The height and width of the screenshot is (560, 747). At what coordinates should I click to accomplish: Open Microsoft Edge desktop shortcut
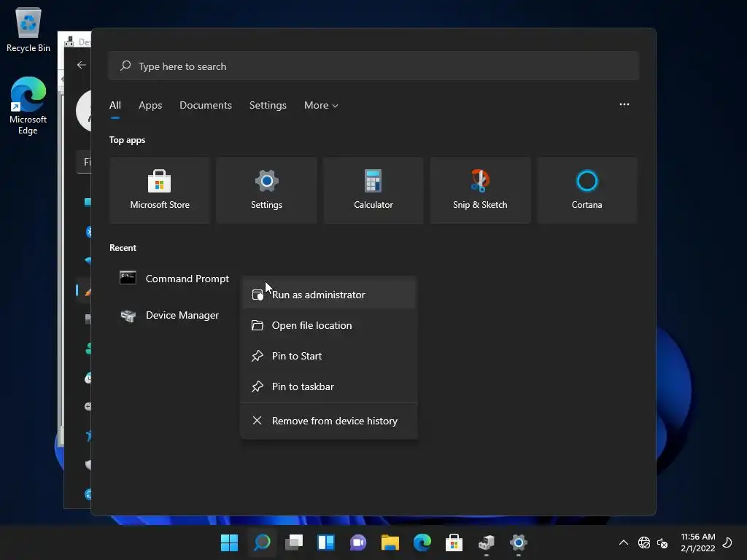[28, 106]
